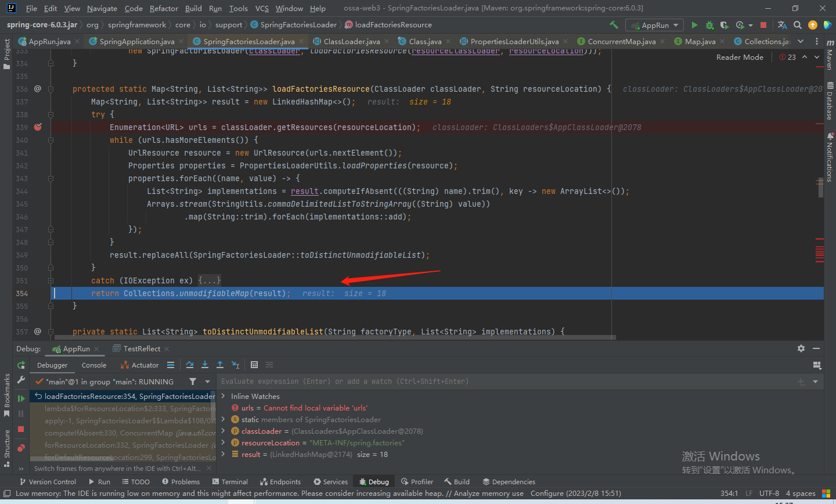Open the VCS menu
836x504 pixels.
(x=262, y=8)
